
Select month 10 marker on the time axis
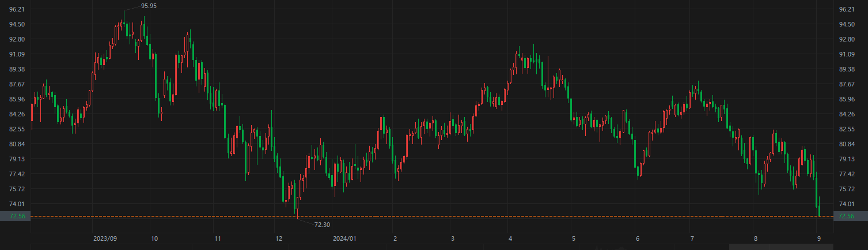point(154,238)
